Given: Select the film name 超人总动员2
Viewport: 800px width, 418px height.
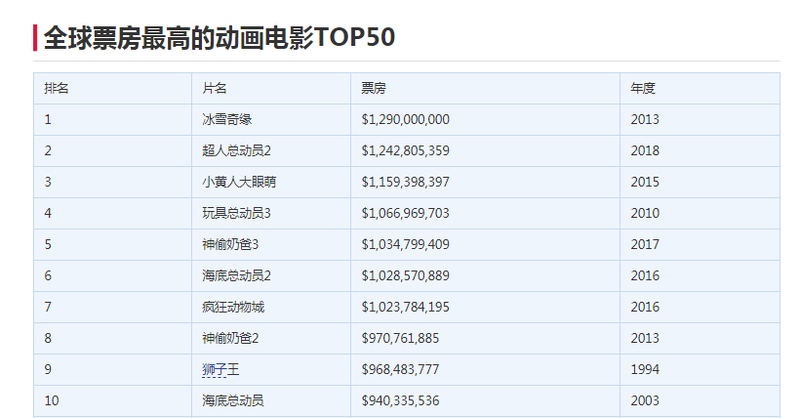Looking at the screenshot, I should click(x=236, y=151).
